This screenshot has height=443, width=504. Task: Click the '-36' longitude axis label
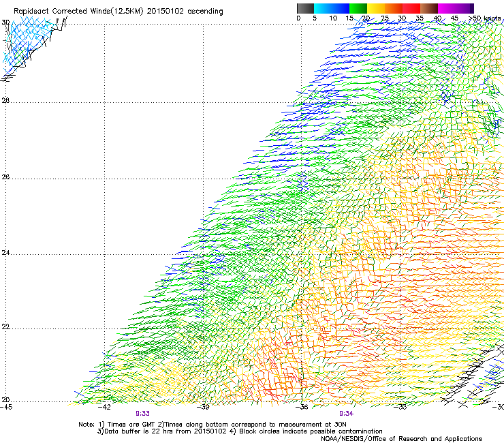pos(302,407)
